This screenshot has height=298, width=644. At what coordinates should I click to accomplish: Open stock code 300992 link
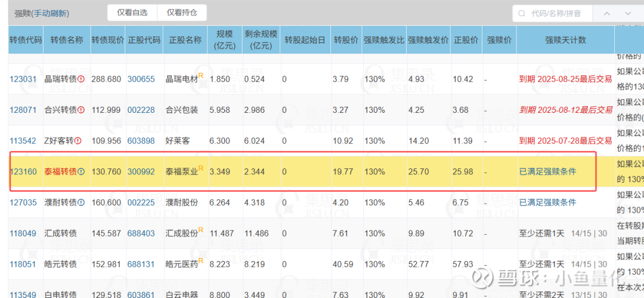click(141, 171)
